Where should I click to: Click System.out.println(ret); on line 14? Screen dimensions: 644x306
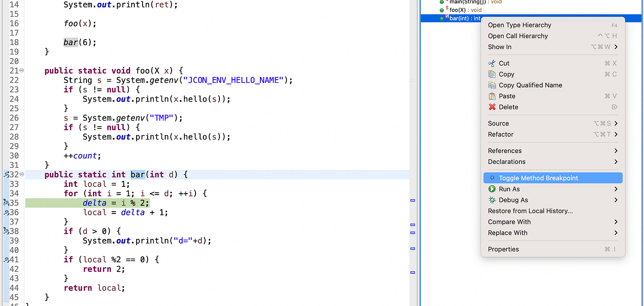coord(121,5)
